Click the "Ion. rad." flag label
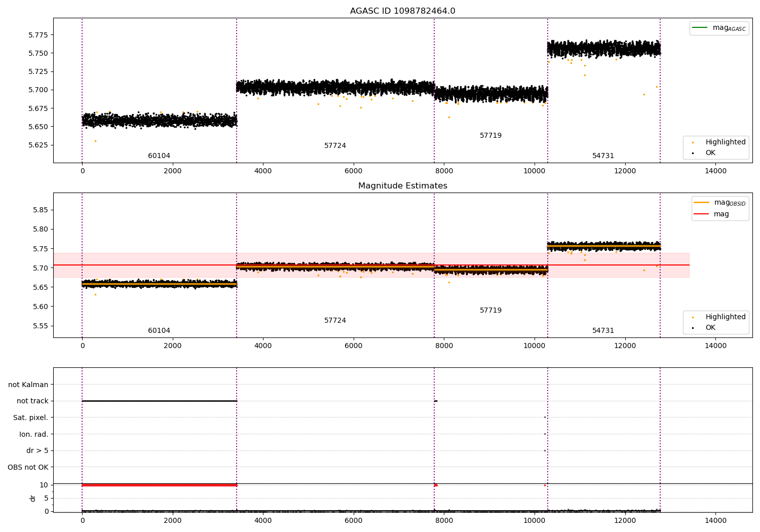760x532 pixels. 34,434
